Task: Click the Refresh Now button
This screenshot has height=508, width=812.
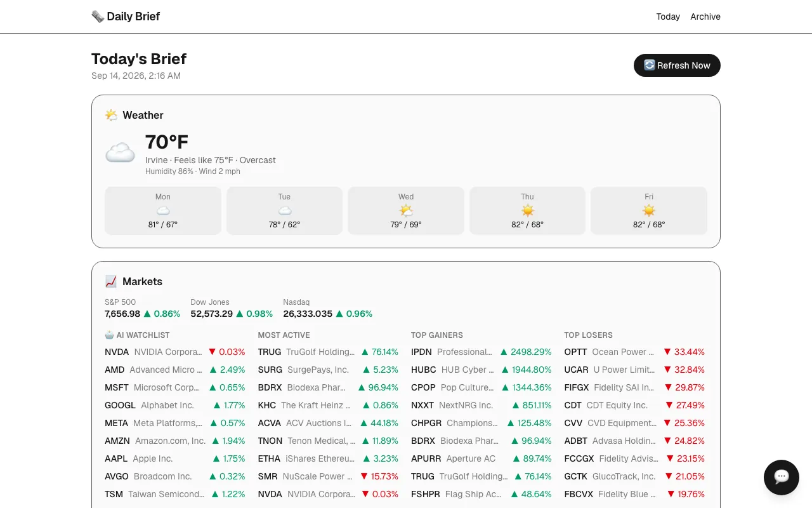Action: pos(677,65)
